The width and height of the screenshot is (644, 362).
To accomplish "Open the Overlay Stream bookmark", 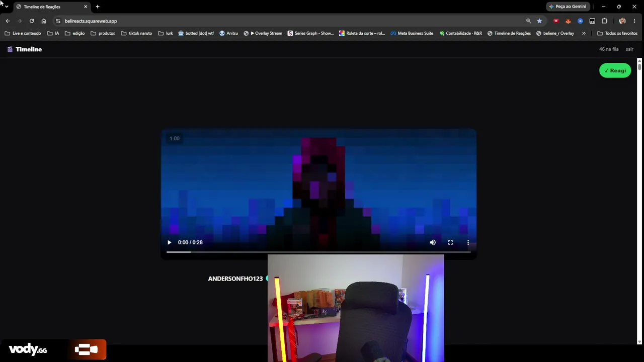I will coord(263,33).
